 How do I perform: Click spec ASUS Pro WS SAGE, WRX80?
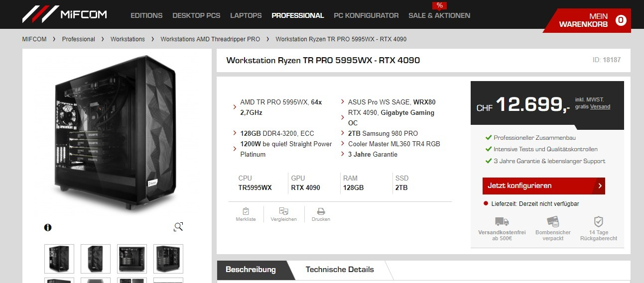tap(391, 102)
